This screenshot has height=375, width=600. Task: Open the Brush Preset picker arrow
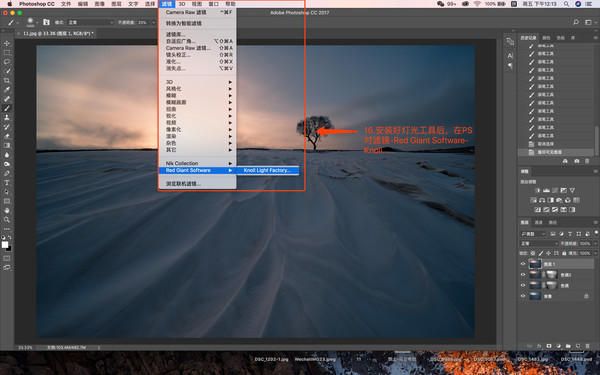(37, 23)
